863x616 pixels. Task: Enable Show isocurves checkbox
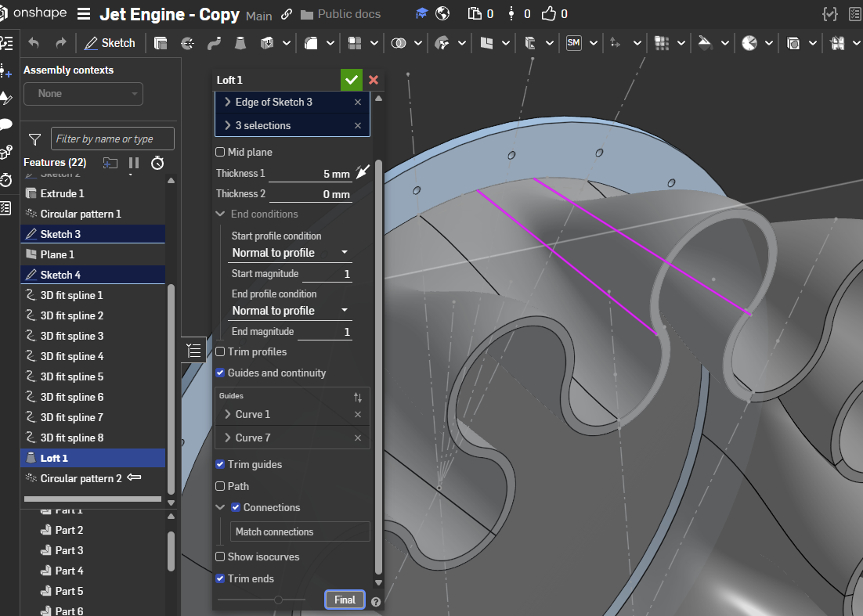220,557
